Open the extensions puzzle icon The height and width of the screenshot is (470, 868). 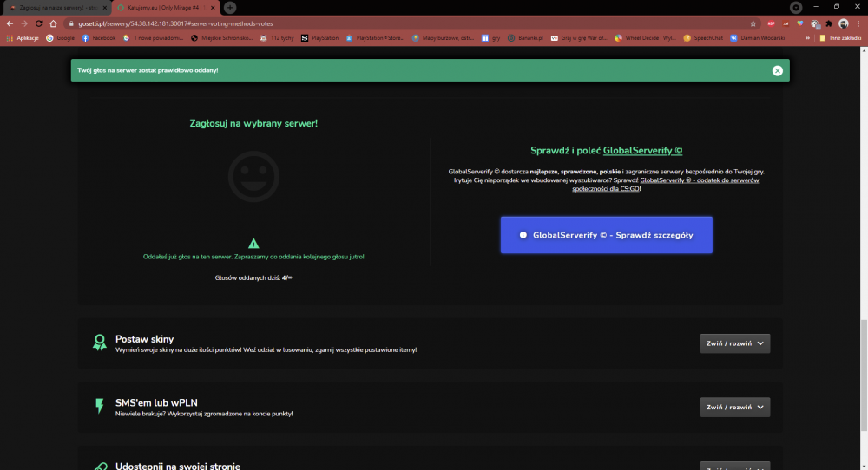pyautogui.click(x=829, y=23)
